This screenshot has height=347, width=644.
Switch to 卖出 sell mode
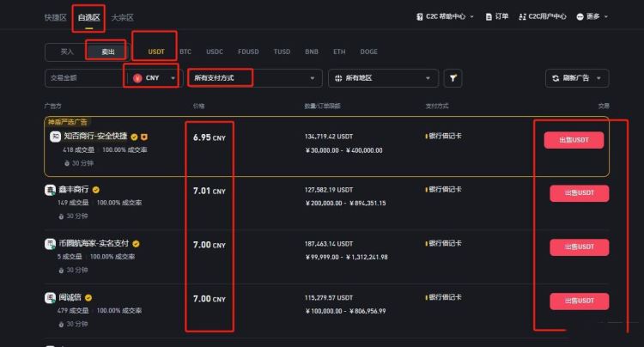[x=107, y=52]
